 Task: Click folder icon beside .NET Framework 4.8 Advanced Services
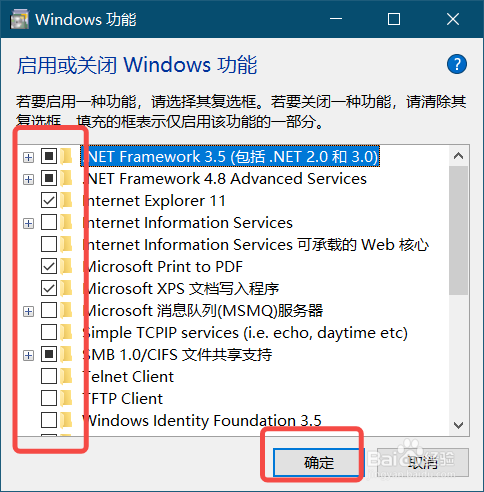[67, 179]
